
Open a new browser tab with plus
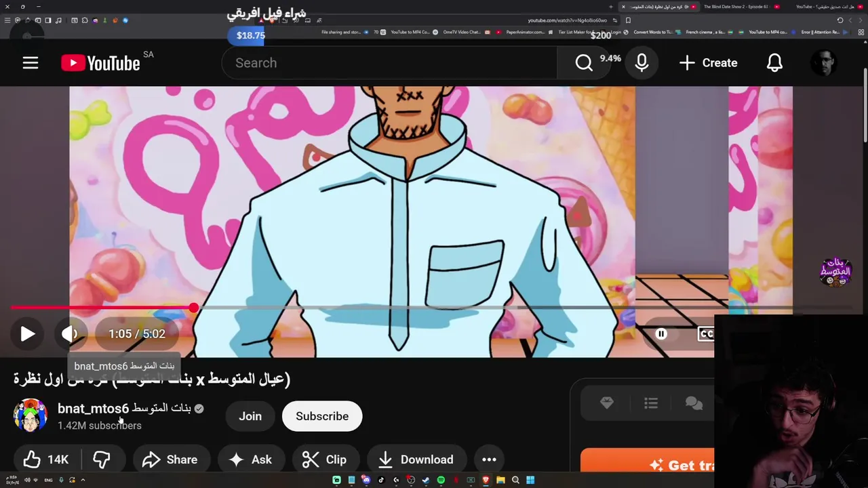point(611,7)
